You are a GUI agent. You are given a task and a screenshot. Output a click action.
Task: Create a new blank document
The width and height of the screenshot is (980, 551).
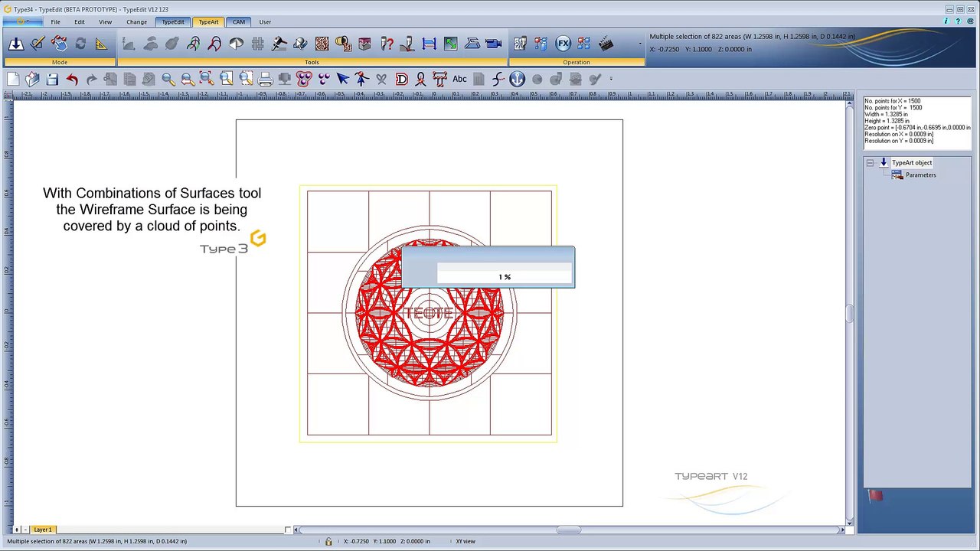click(13, 79)
